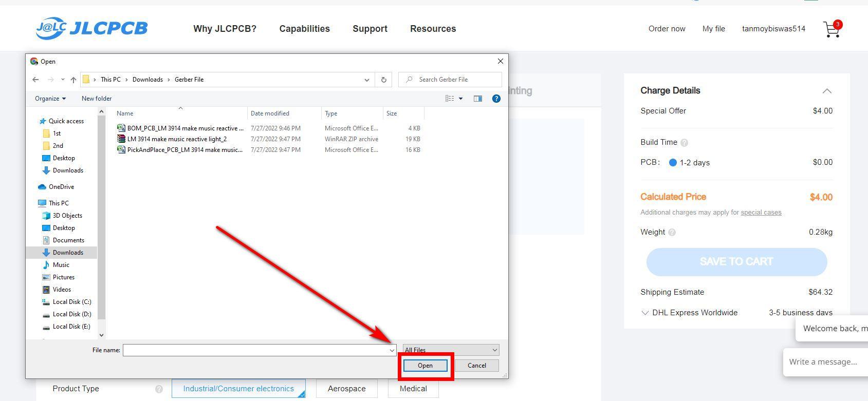Open the All Files type dropdown

pos(451,350)
